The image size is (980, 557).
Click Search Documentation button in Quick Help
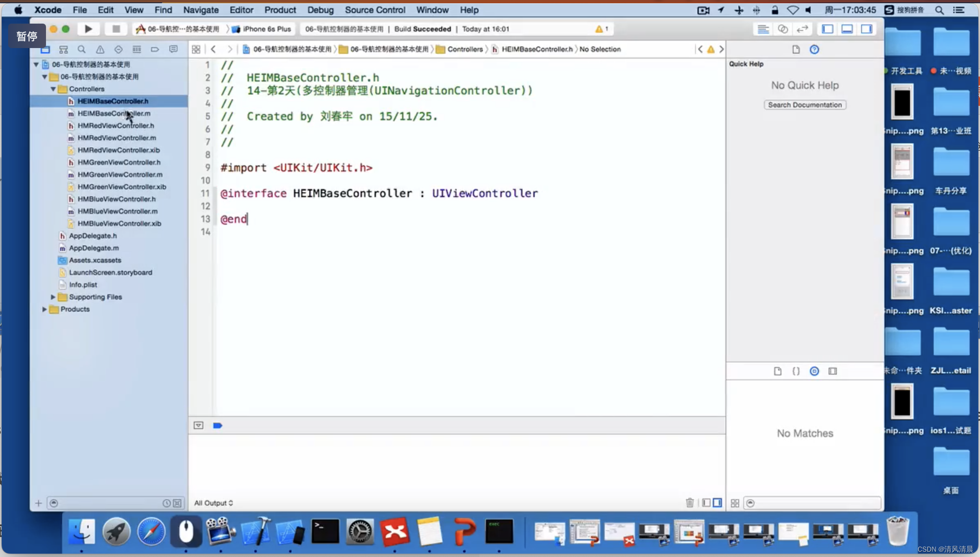pos(805,104)
